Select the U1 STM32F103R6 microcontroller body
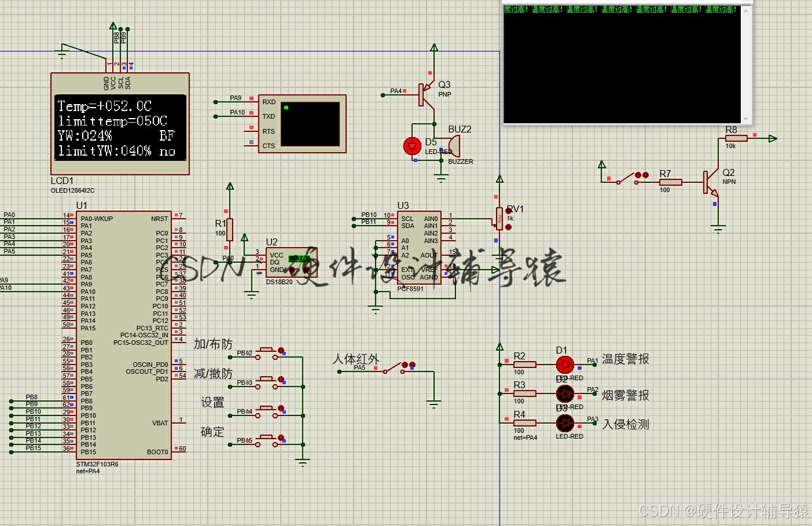Screen dimensions: 812x526 pos(124,335)
